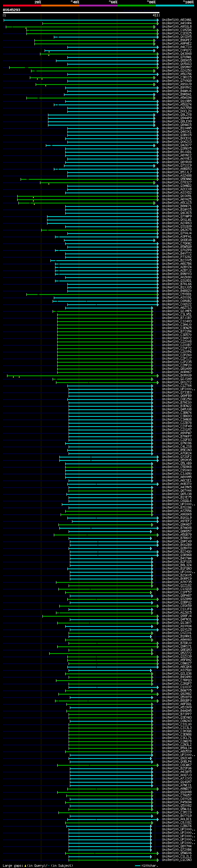Select hit UniRef100_B1X4N5
This screenshot has height=868, width=197.
coord(177,128)
